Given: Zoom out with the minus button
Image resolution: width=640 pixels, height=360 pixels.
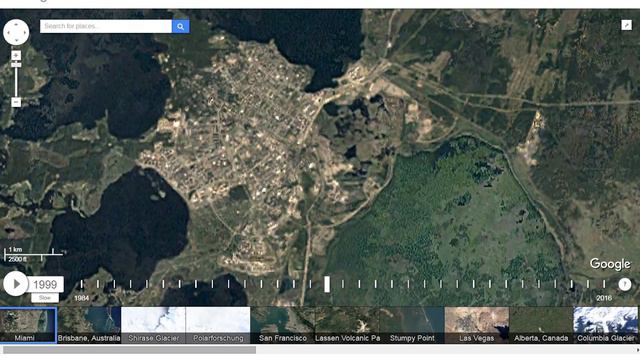Looking at the screenshot, I should pos(16,102).
